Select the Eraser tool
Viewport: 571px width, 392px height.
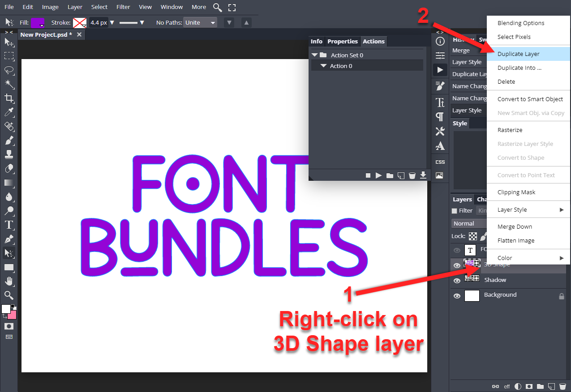(9, 169)
